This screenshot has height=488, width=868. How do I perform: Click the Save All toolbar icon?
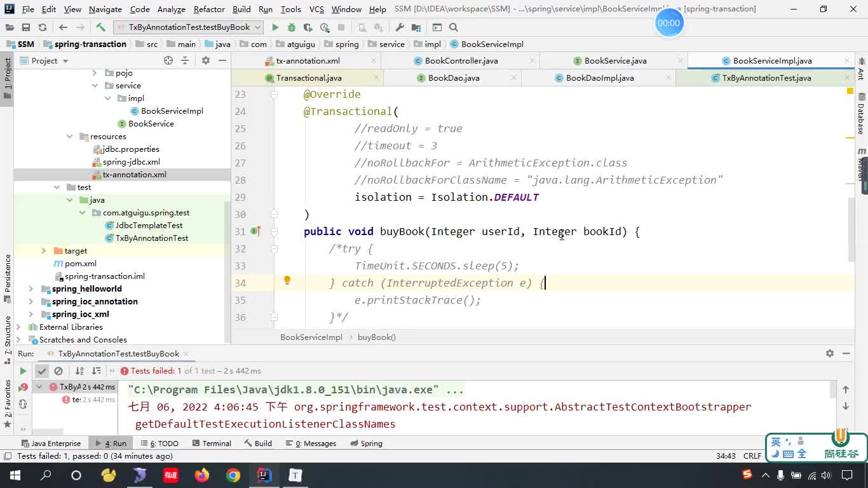[26, 27]
